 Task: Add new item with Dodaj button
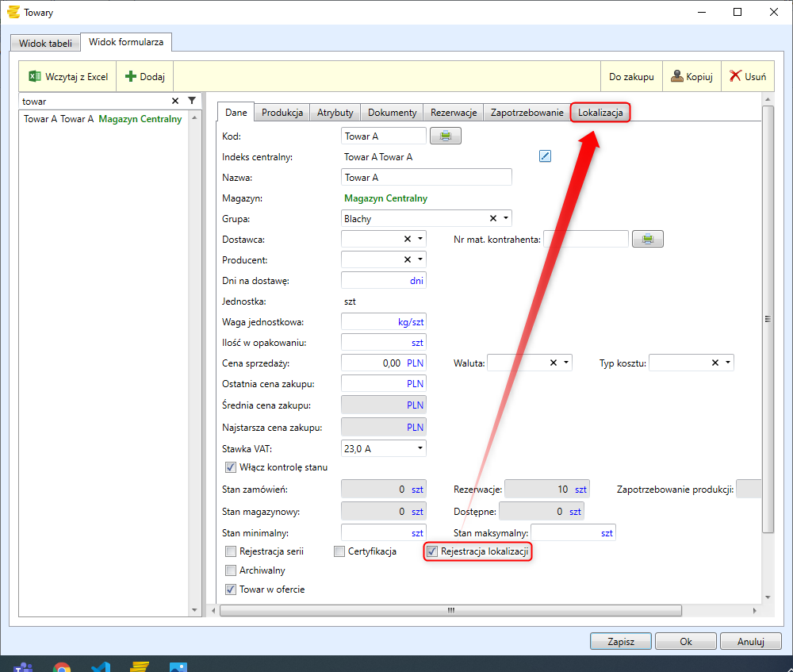pyautogui.click(x=145, y=77)
